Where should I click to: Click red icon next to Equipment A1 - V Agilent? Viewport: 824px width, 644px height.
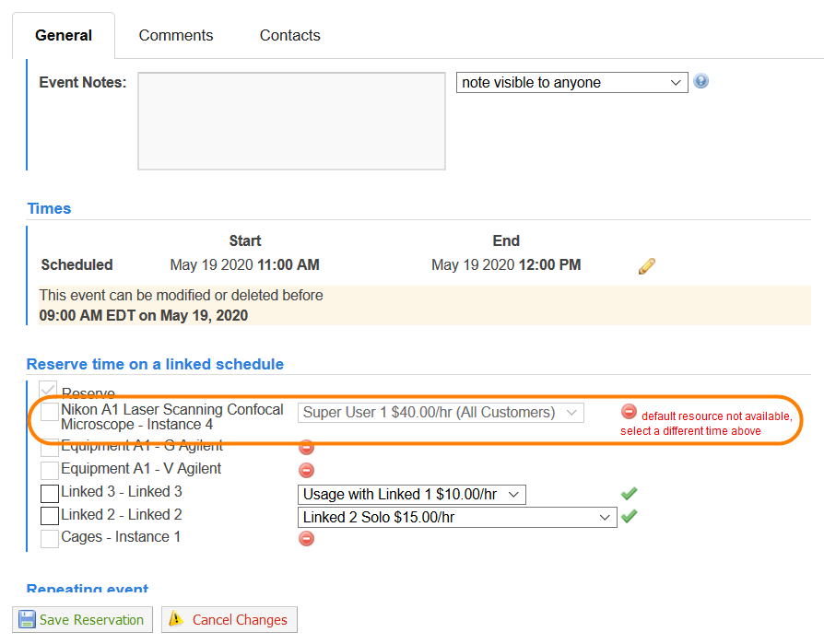coord(307,470)
